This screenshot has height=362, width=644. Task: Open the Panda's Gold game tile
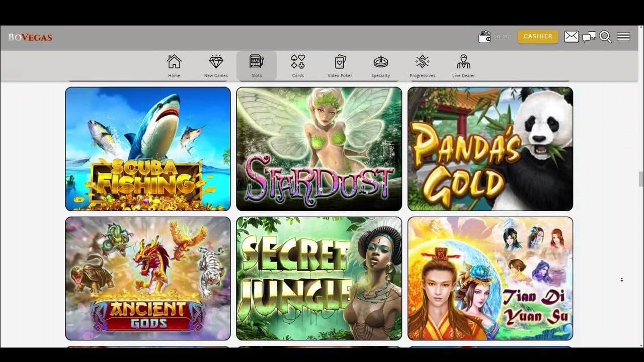pos(491,149)
